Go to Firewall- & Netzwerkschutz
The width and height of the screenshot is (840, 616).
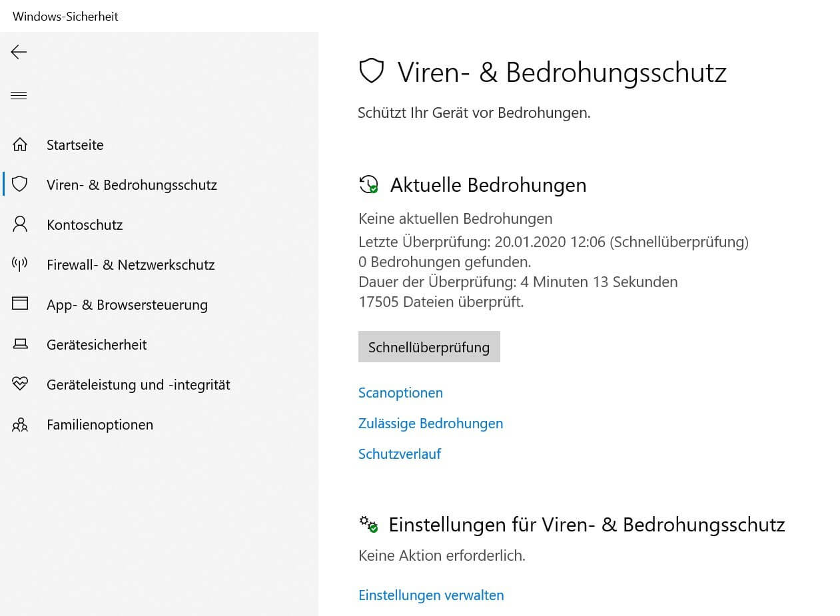coord(131,265)
